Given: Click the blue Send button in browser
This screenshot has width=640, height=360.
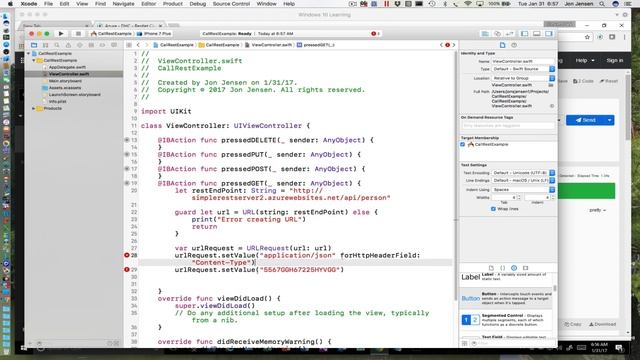Looking at the screenshot, I should coord(585,120).
